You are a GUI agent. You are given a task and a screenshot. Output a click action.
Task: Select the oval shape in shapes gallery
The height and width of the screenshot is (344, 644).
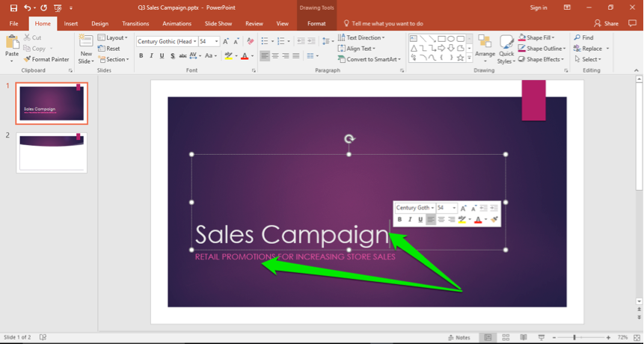point(451,39)
